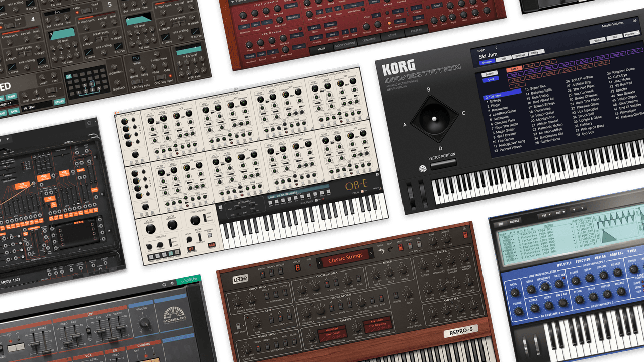Select the RAM 2 bank tab on the Wavestation
Screen dimensions: 644x362
pos(531,66)
